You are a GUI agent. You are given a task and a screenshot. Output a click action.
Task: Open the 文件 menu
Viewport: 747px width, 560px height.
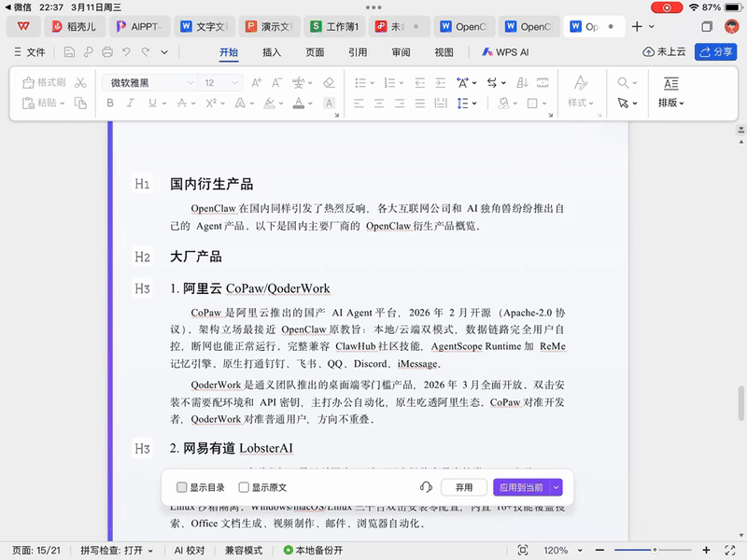[30, 52]
